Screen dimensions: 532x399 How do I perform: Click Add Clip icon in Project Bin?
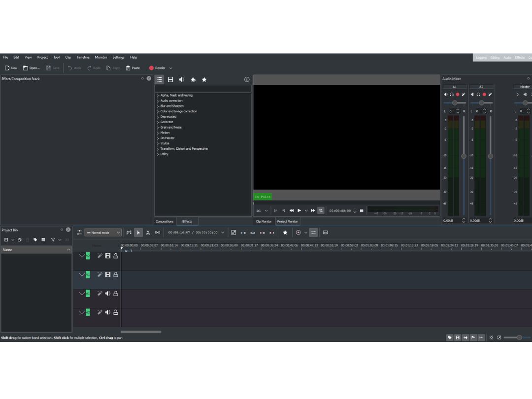point(6,239)
